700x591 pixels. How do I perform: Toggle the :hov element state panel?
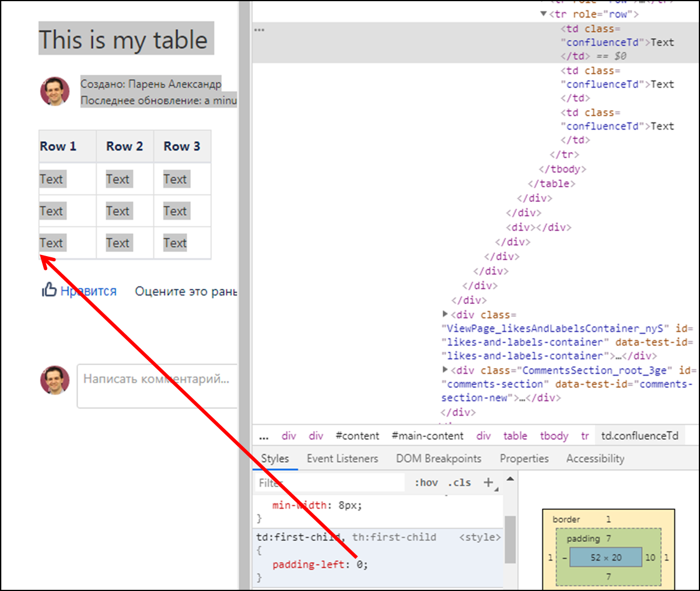(426, 482)
